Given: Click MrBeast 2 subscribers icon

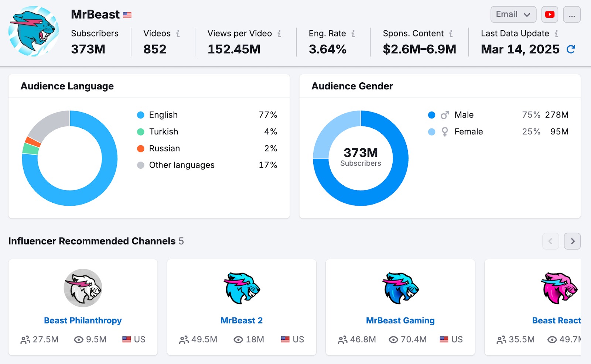Looking at the screenshot, I should coord(184,340).
